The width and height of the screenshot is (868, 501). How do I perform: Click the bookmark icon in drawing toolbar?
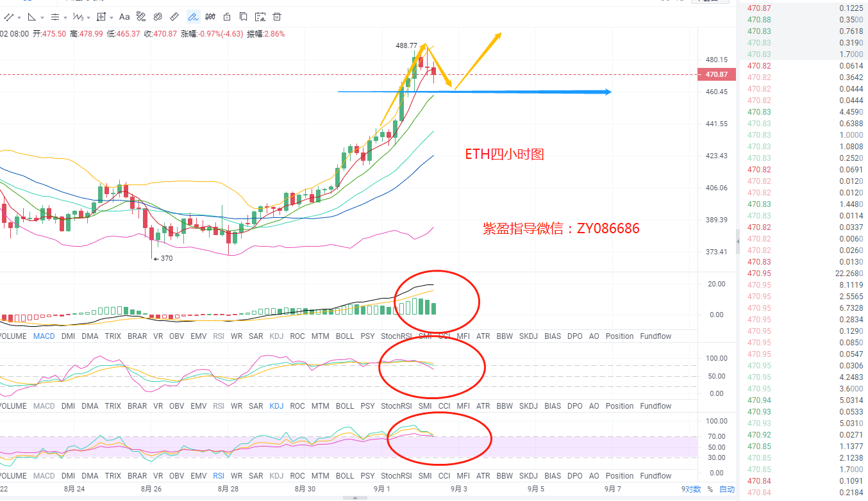(243, 17)
